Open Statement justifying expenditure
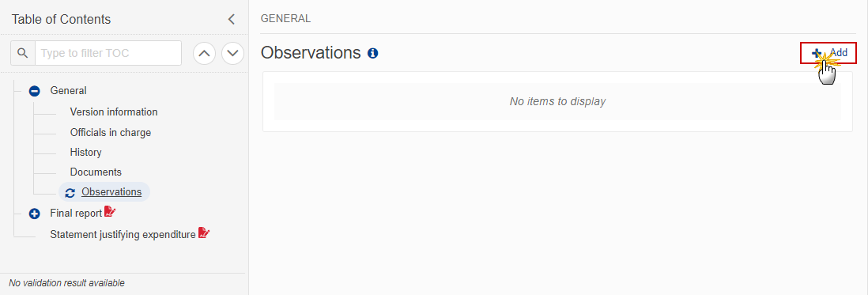Image resolution: width=868 pixels, height=295 pixels. pos(123,235)
